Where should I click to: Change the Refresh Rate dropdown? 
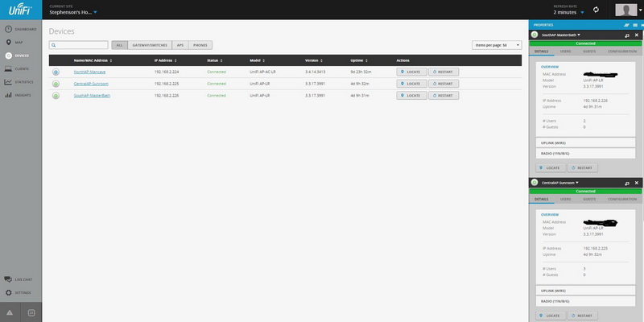click(569, 12)
